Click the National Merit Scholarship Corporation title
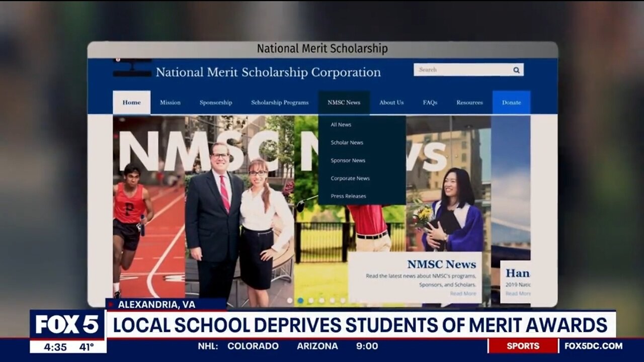The width and height of the screenshot is (644, 362). [x=268, y=72]
